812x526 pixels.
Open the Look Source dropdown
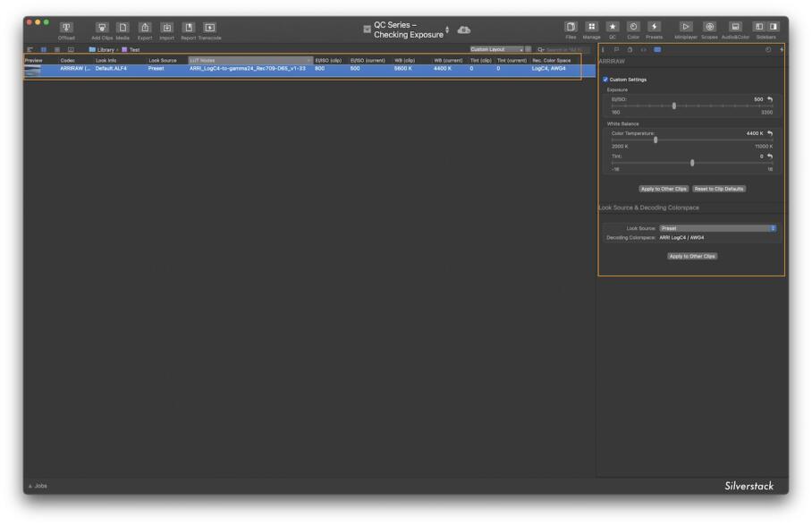point(717,228)
